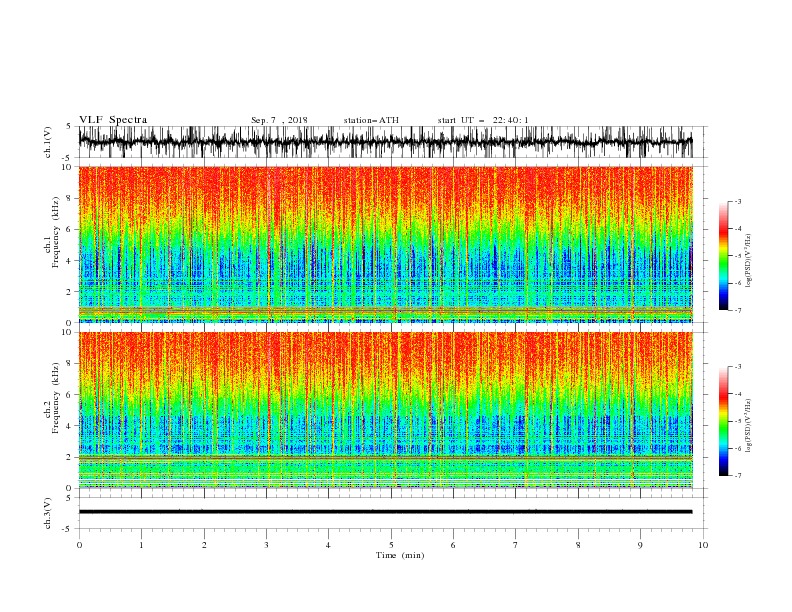Click the "5" tick on the ch.3(V) axis
Screen dimensions: 792x612
coord(69,497)
